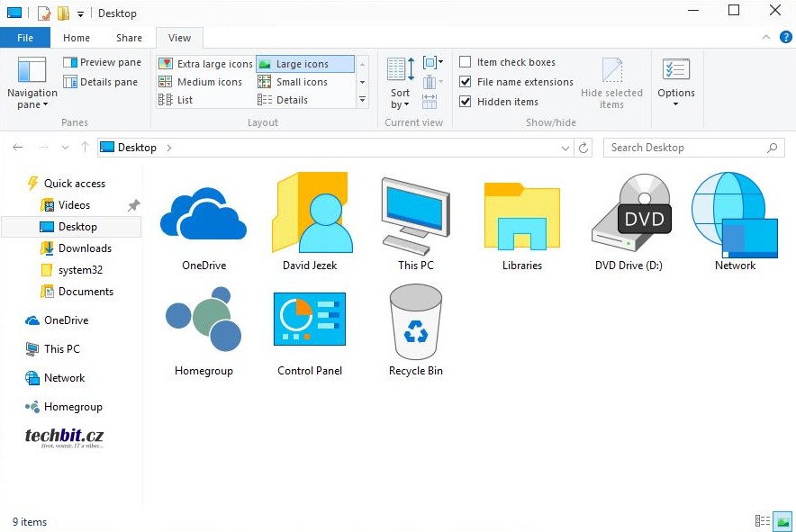796x532 pixels.
Task: Open the Control Panel icon
Action: point(309,320)
